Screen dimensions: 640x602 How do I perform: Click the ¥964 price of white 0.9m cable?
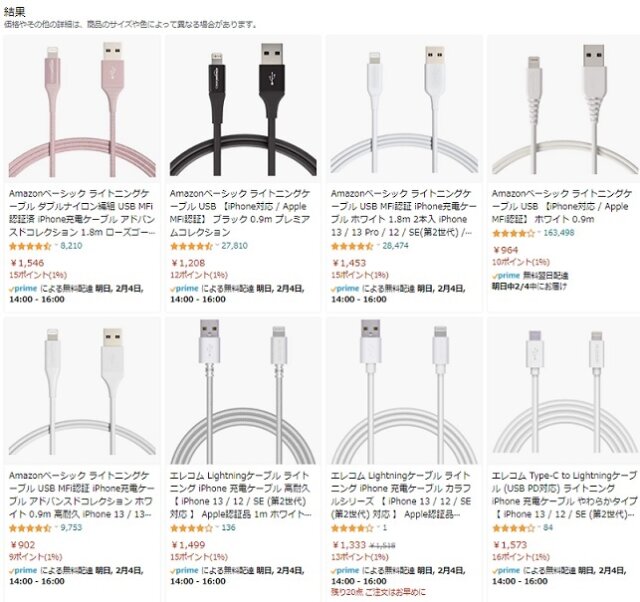click(x=505, y=250)
